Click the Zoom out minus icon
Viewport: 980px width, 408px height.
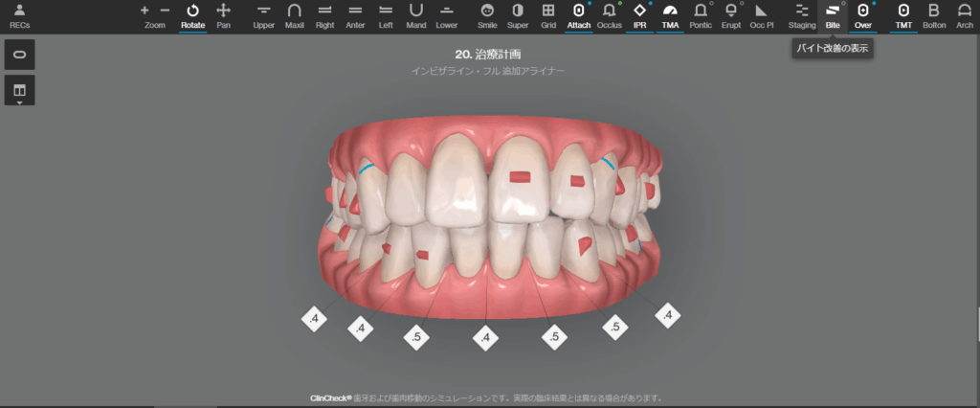[x=165, y=11]
